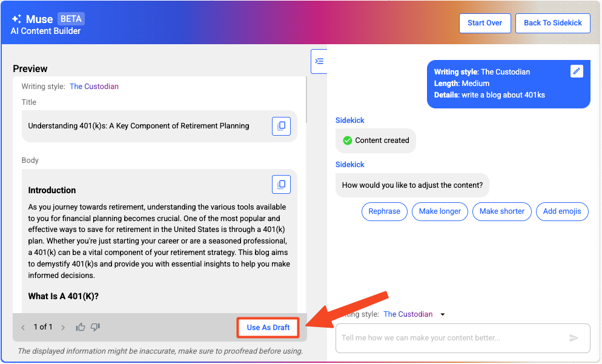Click The Custodian link in Preview
The height and width of the screenshot is (364, 602).
94,87
